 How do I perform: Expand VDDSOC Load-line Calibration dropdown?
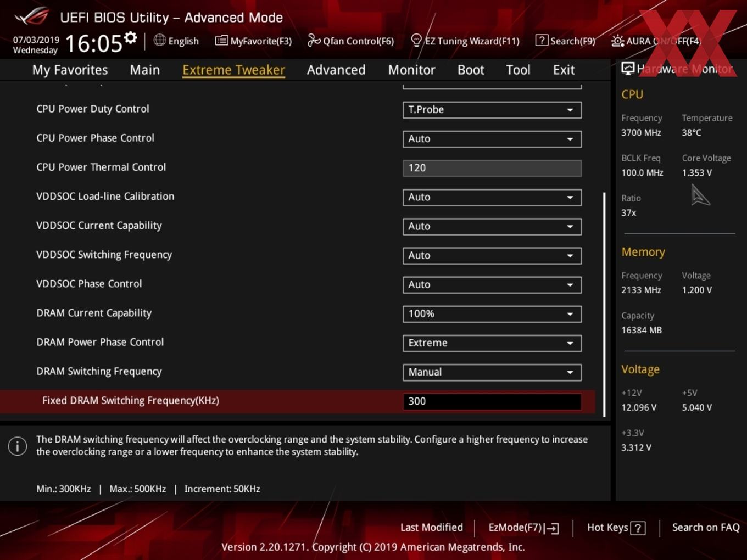pyautogui.click(x=492, y=197)
